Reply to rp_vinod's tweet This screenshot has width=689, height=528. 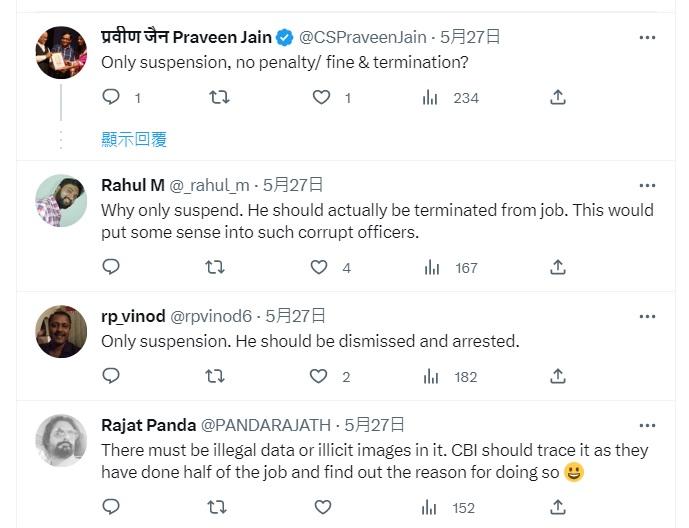(111, 377)
